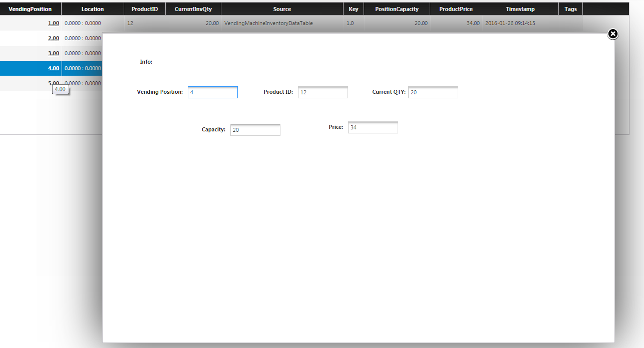Sort by VendingPosition column header
Viewport: 644px width, 348px height.
[x=31, y=9]
